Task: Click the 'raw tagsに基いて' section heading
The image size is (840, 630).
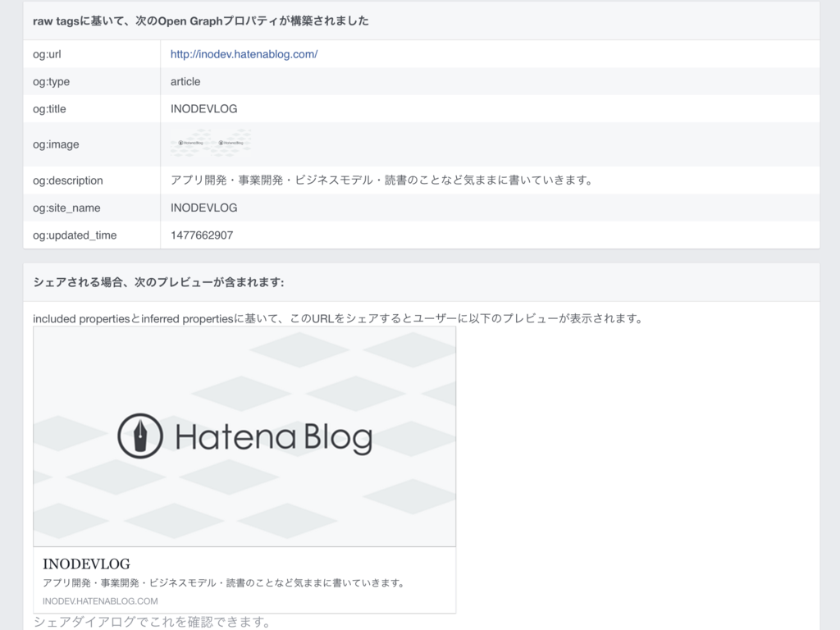Action: (x=201, y=21)
